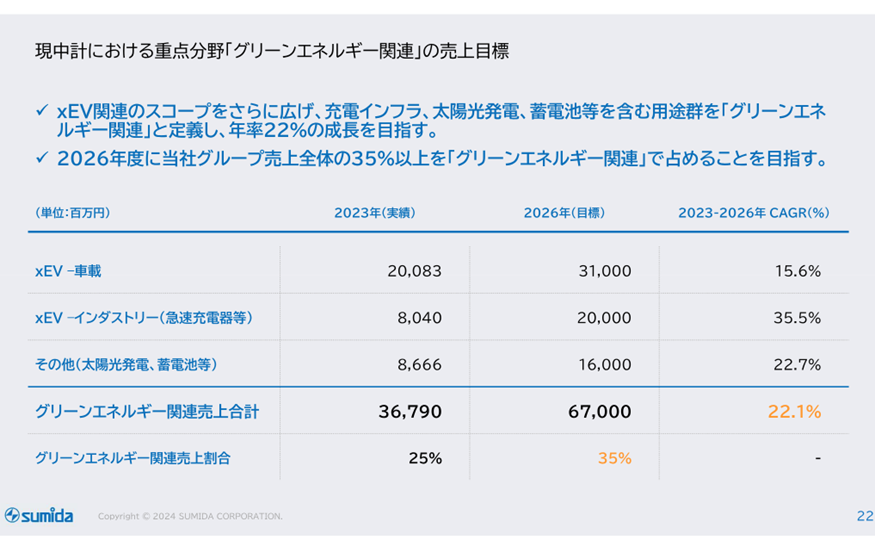Select the 2023年(実績) column header
This screenshot has width=875, height=540.
[x=374, y=213]
